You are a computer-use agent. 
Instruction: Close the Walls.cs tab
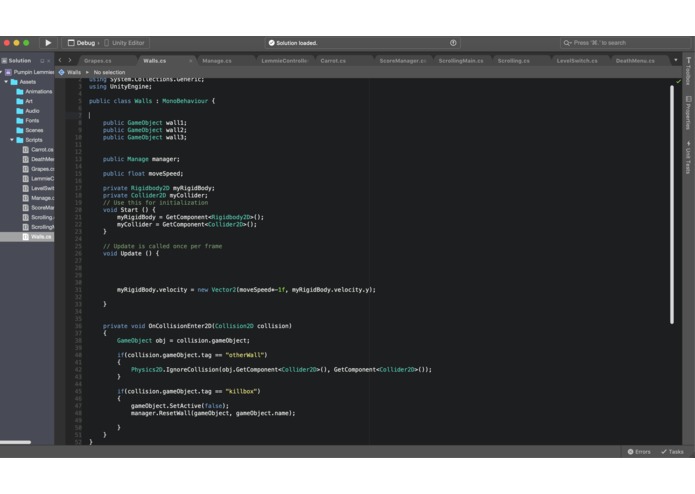(x=191, y=61)
